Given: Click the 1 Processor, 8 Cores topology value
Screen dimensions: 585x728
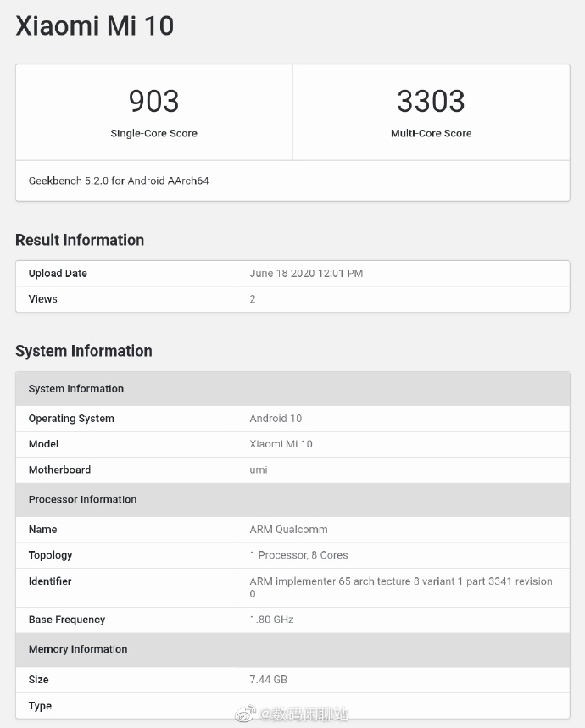Looking at the screenshot, I should pos(298,555).
